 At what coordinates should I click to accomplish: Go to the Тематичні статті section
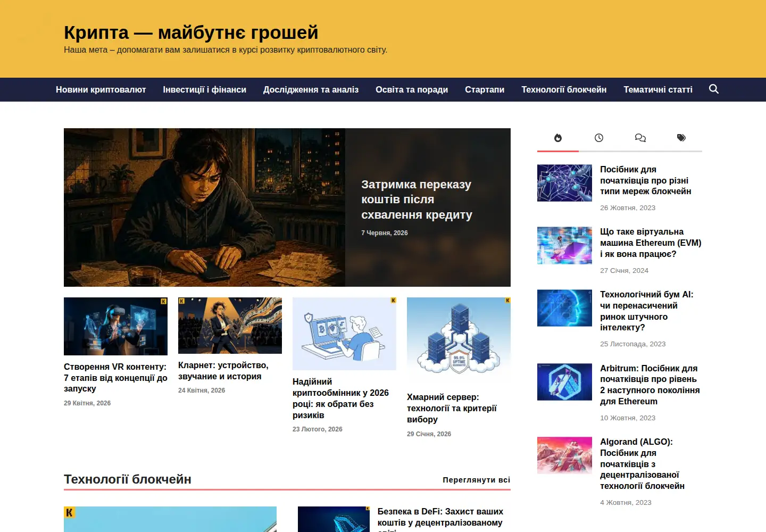point(658,90)
